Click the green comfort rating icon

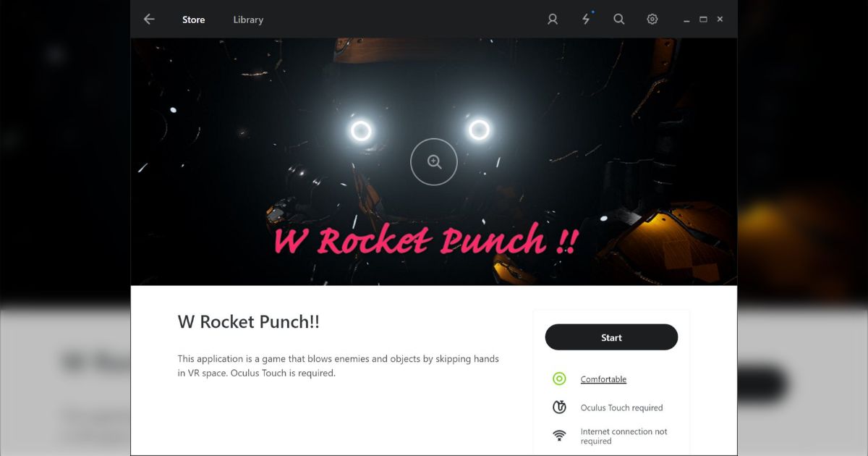[x=559, y=379]
